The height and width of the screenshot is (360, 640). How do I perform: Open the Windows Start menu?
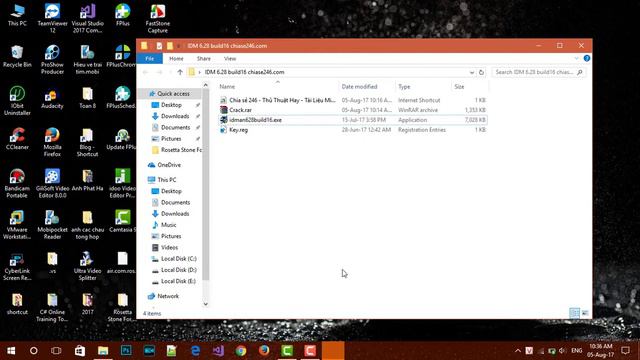click(11, 351)
